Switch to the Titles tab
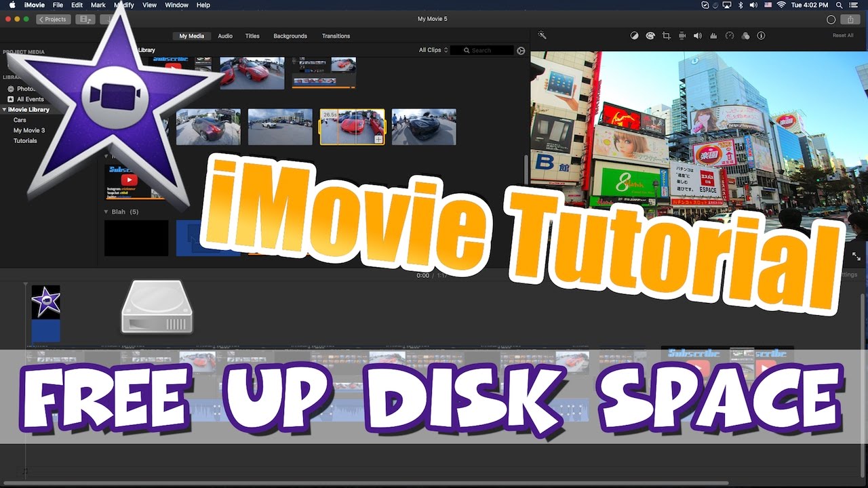This screenshot has width=868, height=488. coord(252,36)
